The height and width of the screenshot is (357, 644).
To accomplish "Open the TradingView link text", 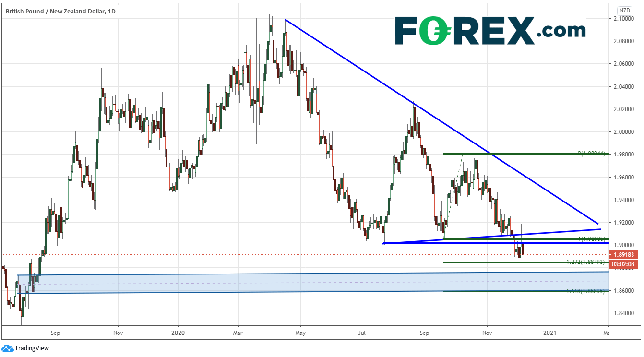I will click(x=32, y=348).
